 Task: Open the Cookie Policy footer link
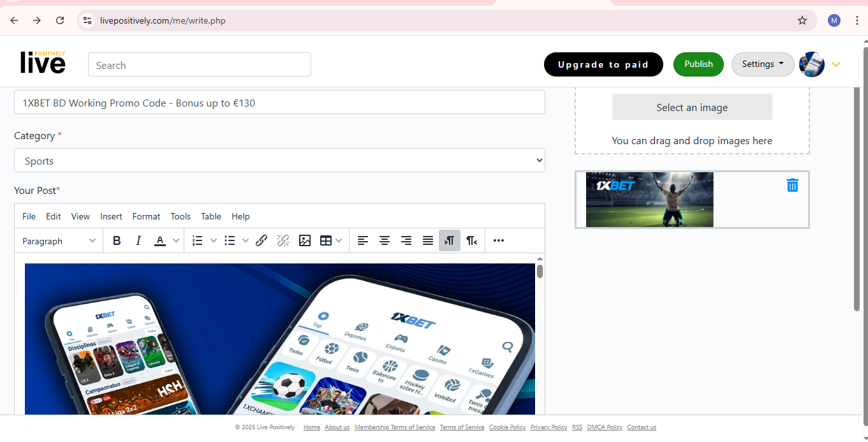pyautogui.click(x=508, y=427)
